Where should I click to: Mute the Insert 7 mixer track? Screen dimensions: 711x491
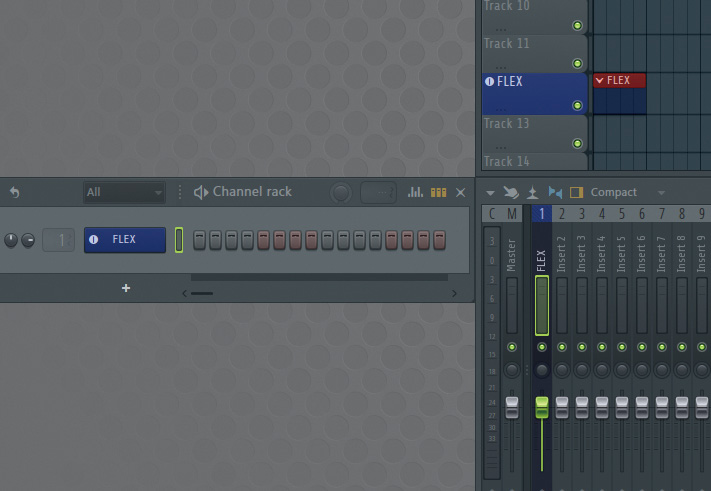(662, 347)
